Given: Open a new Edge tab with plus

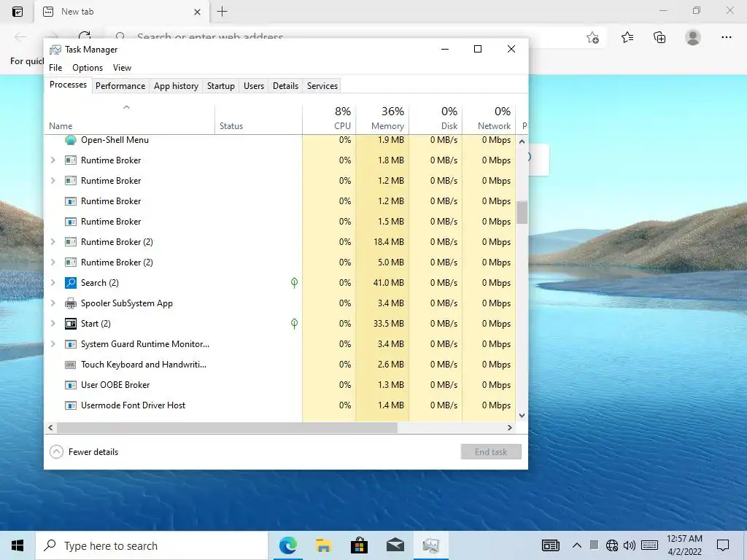Looking at the screenshot, I should pyautogui.click(x=222, y=12).
